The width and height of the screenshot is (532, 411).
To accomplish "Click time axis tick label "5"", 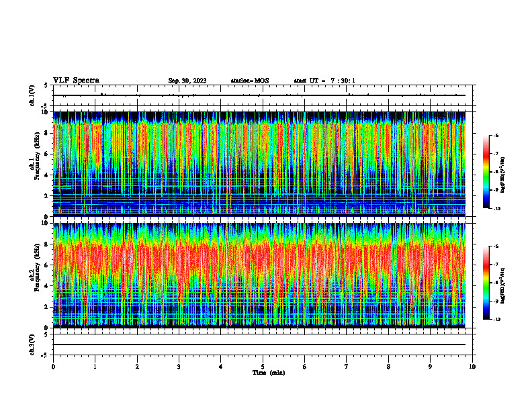I will pyautogui.click(x=263, y=367).
